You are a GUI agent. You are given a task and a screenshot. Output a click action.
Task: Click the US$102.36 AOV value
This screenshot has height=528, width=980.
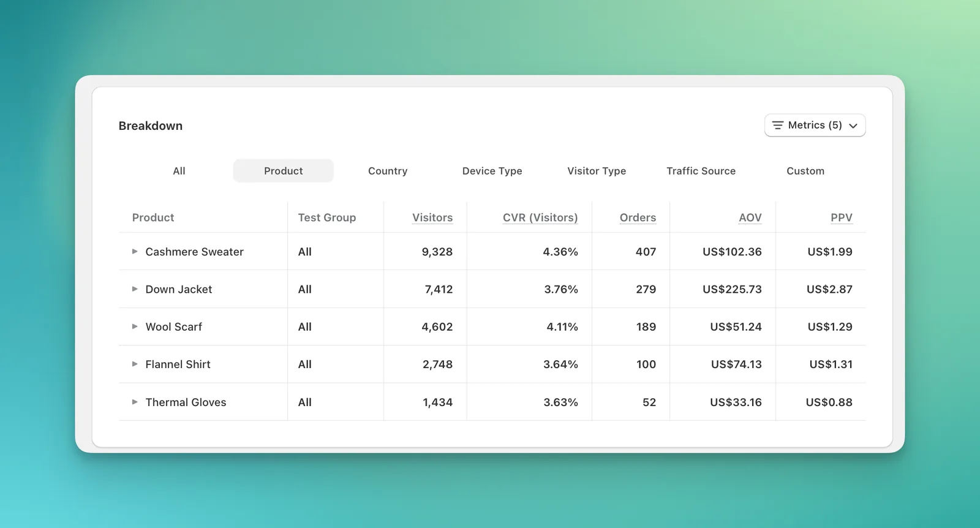pyautogui.click(x=732, y=252)
